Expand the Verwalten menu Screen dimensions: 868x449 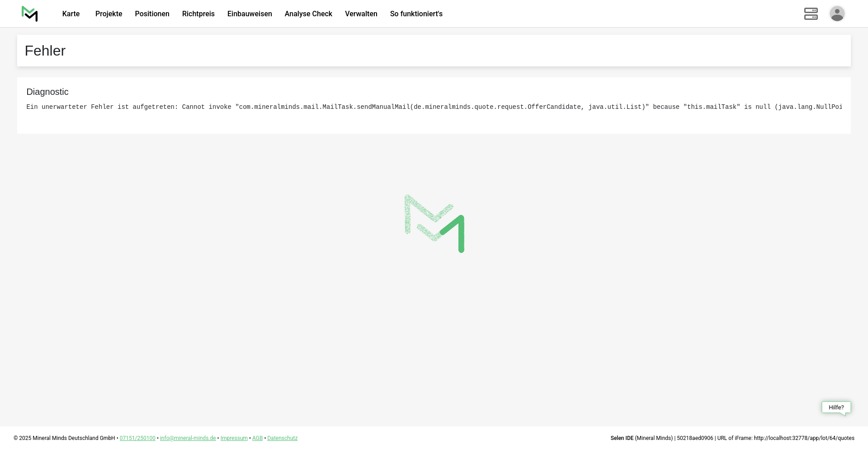[x=361, y=14]
